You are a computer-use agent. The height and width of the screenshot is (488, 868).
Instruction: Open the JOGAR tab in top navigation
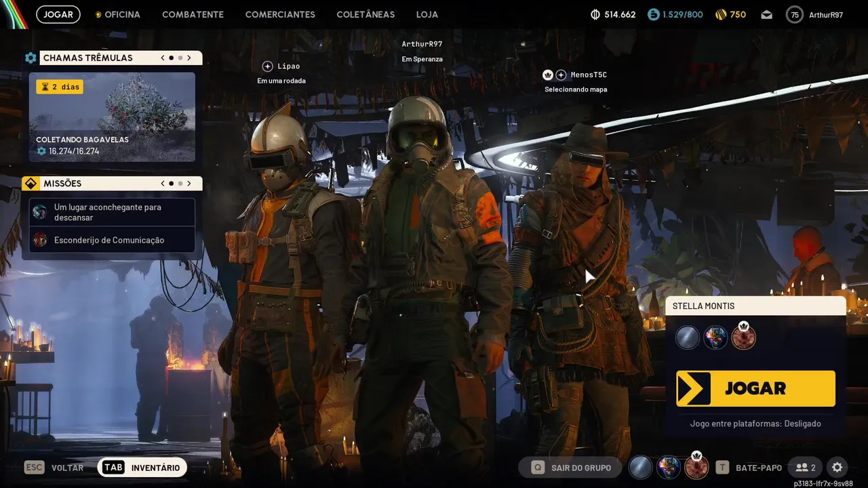(x=58, y=14)
